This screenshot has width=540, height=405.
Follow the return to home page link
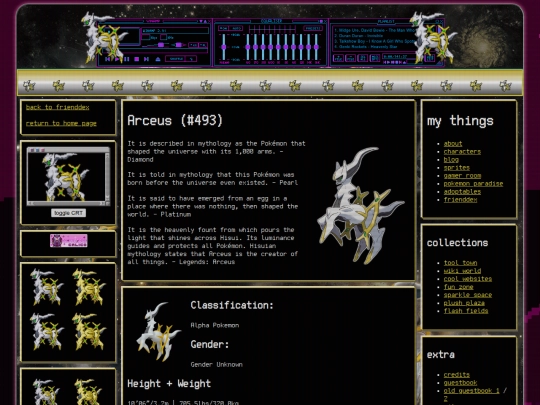click(61, 123)
